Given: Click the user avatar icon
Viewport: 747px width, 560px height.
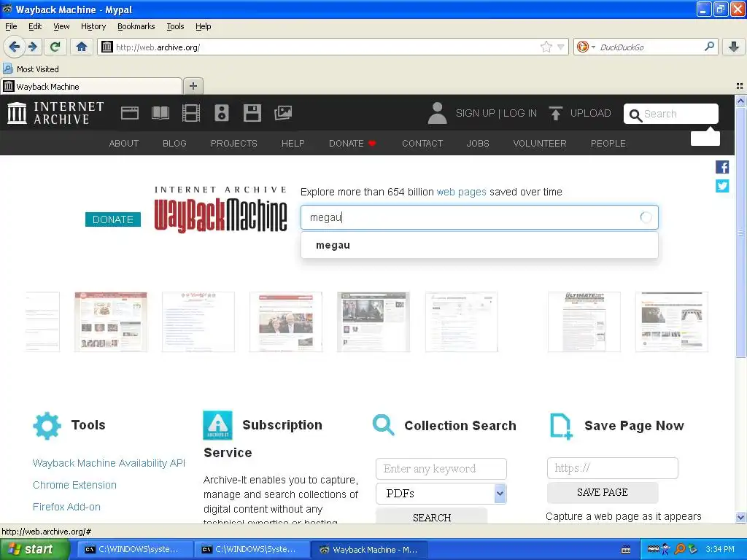Looking at the screenshot, I should click(438, 113).
